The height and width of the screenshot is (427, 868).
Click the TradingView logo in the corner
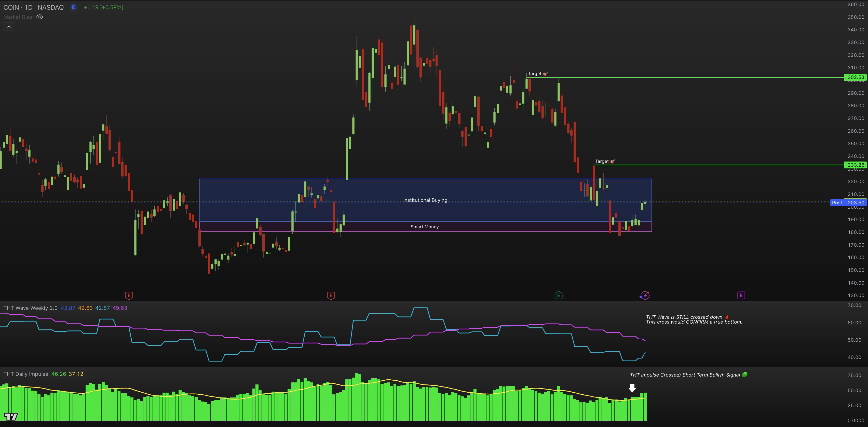(x=11, y=417)
